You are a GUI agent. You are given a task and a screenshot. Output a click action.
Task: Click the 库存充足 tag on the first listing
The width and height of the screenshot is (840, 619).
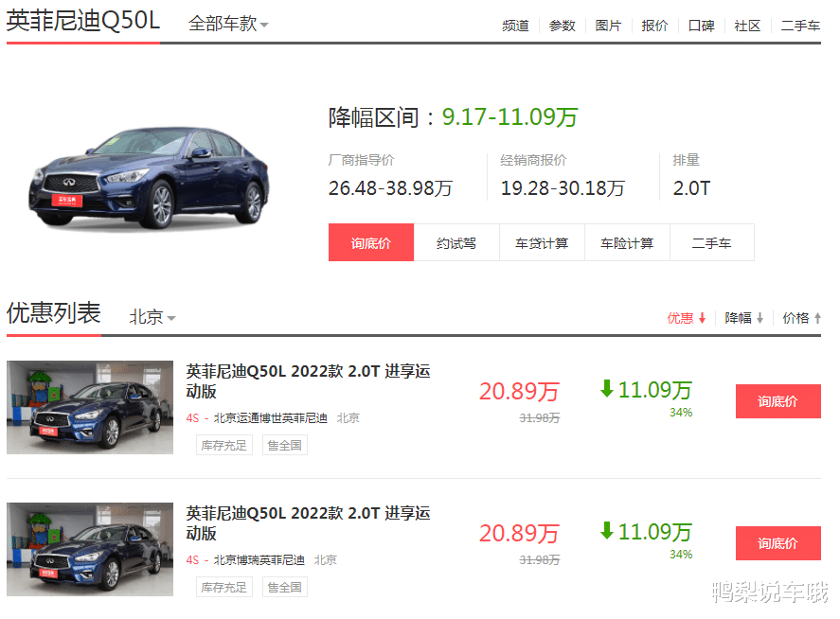click(223, 446)
